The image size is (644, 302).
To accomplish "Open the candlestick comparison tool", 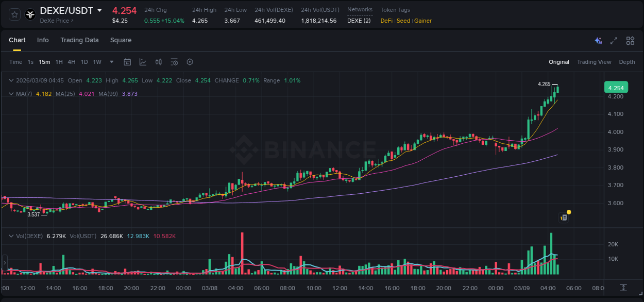I will [x=158, y=62].
